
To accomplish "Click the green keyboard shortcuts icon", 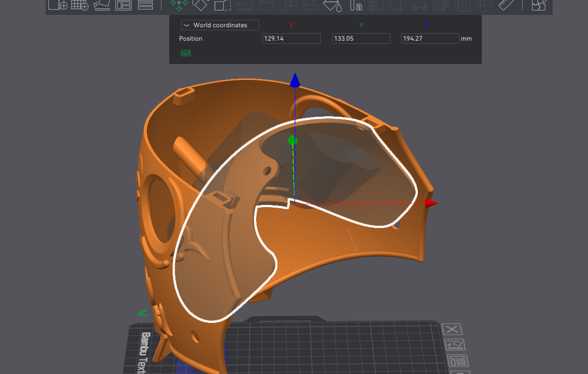I will click(186, 53).
